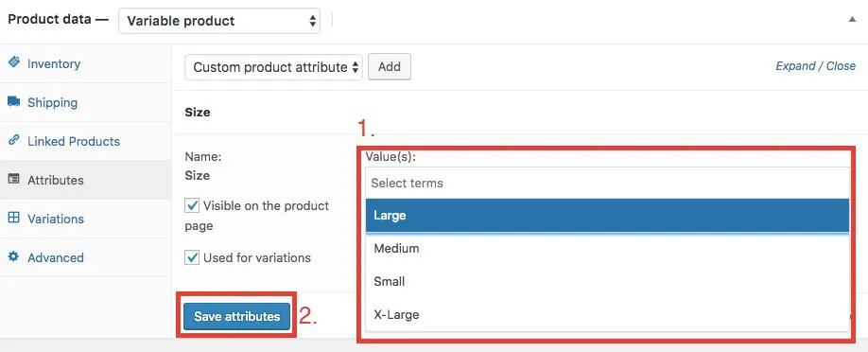Select Large from the terms list
The height and width of the screenshot is (352, 868).
point(607,215)
